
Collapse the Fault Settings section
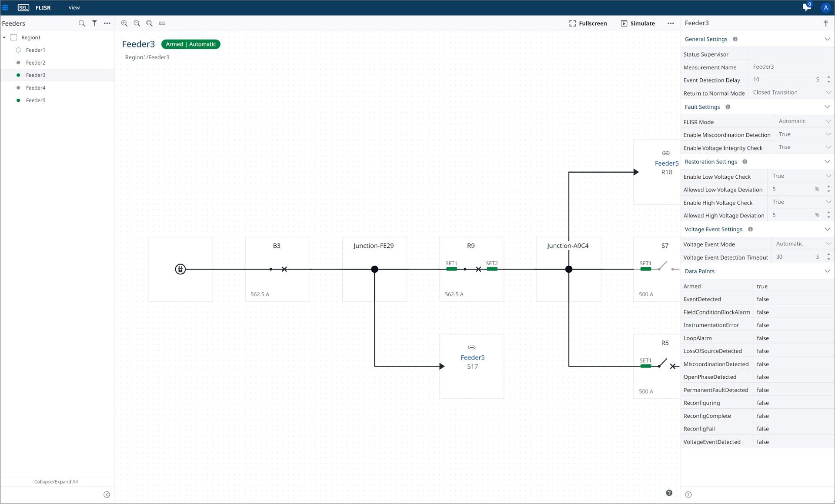click(827, 107)
